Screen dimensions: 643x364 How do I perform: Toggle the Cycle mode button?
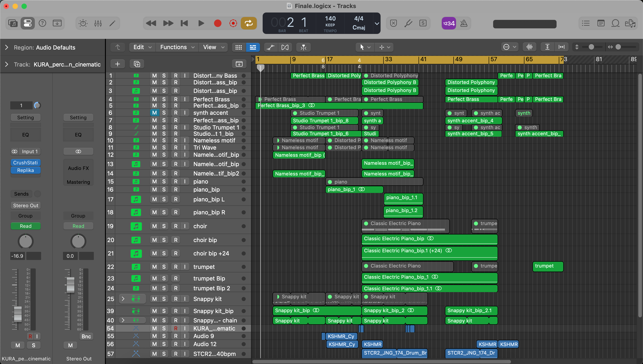(249, 23)
